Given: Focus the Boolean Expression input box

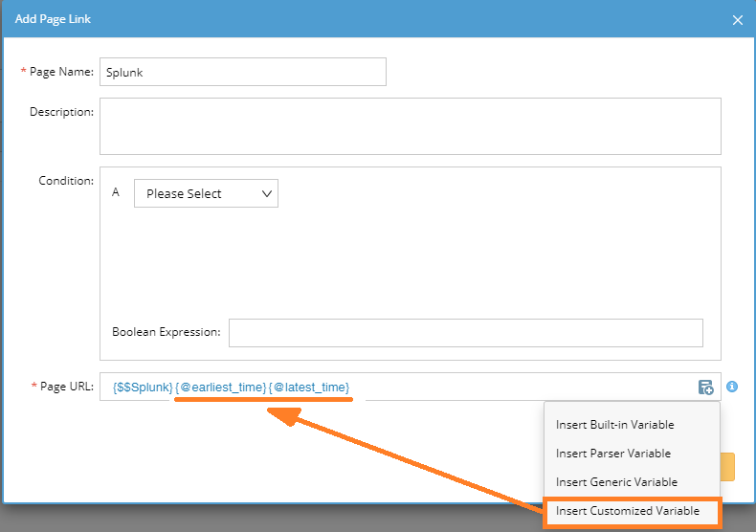Looking at the screenshot, I should (466, 333).
